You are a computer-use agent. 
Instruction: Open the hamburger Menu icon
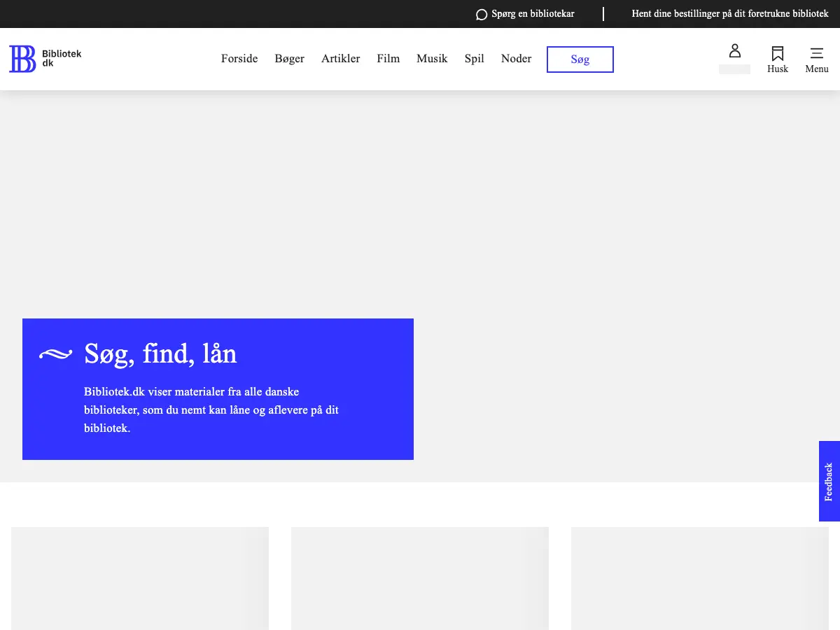817,53
